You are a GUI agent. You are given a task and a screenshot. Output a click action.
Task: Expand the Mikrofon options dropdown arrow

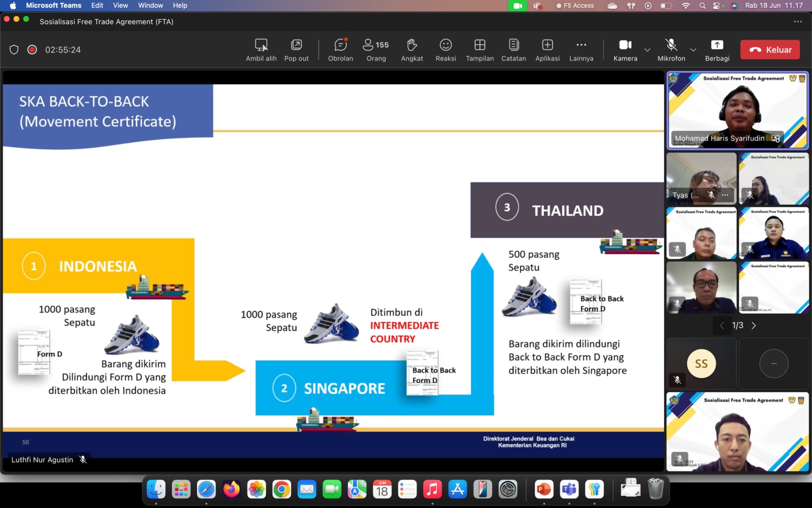[x=693, y=50]
